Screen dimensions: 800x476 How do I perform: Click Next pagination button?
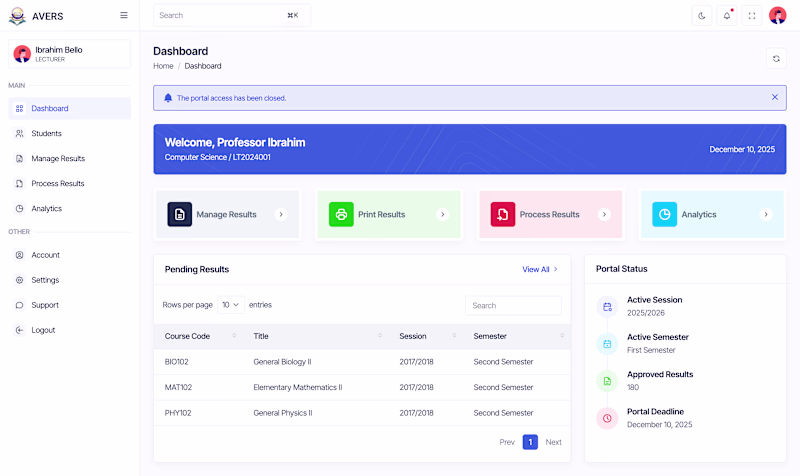tap(553, 442)
